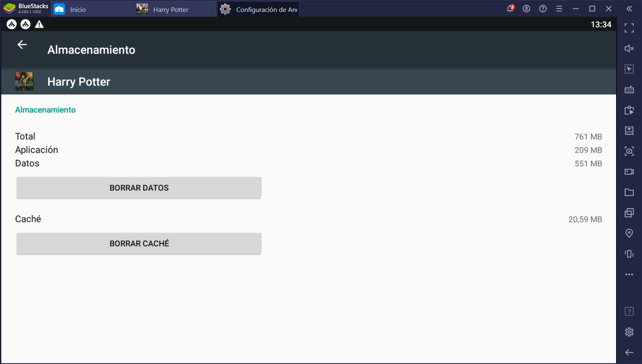The width and height of the screenshot is (642, 364).
Task: Click the BORRAR DATOS button
Action: (x=139, y=188)
